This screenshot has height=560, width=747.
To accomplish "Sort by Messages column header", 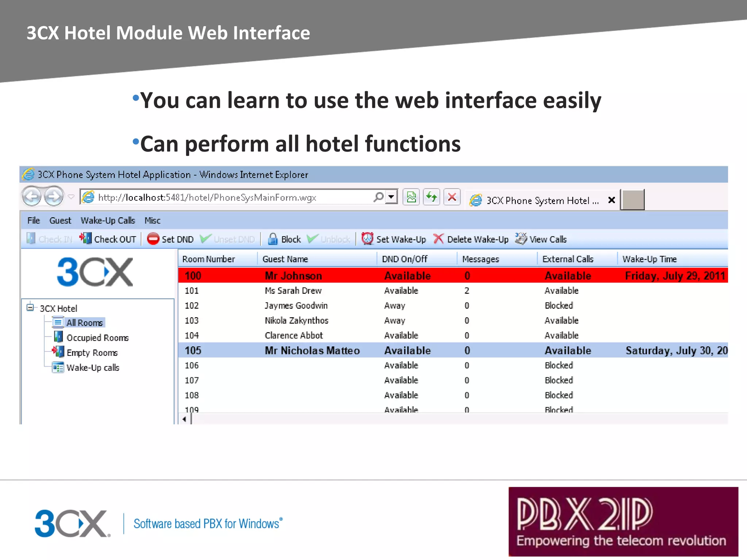I will click(497, 259).
